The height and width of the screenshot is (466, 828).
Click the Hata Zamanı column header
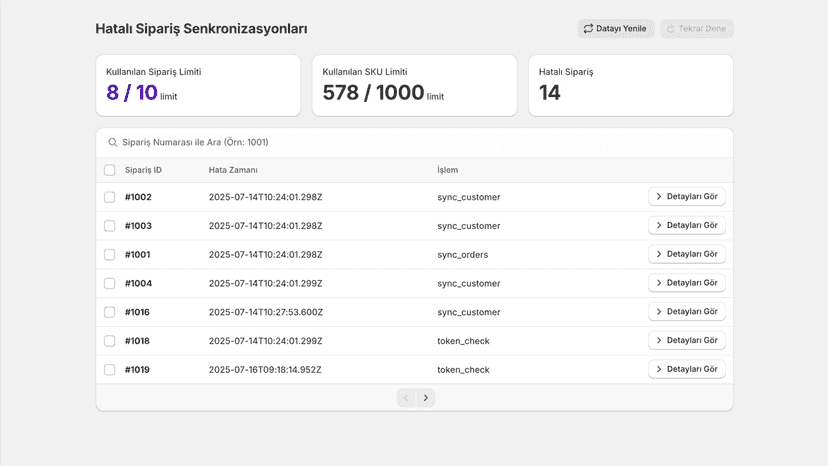click(x=233, y=170)
